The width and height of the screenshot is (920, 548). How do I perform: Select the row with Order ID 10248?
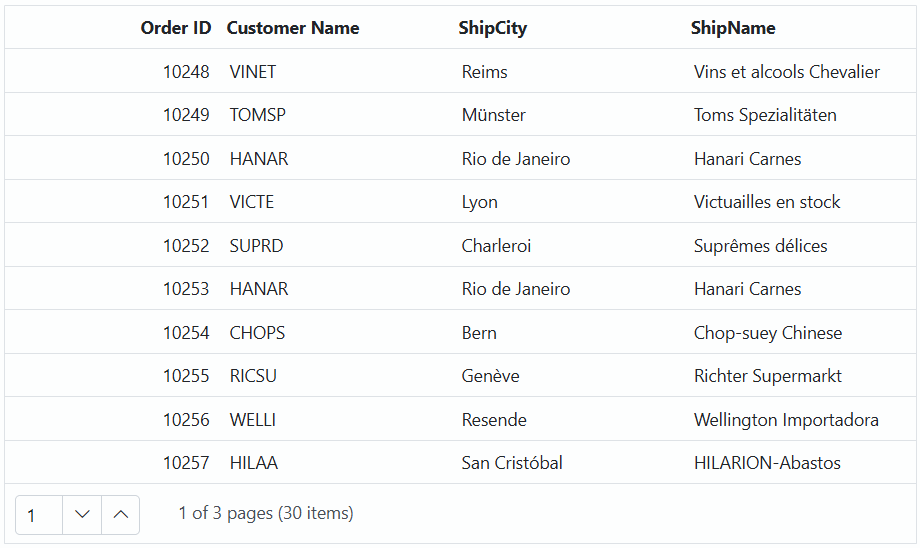click(x=461, y=71)
